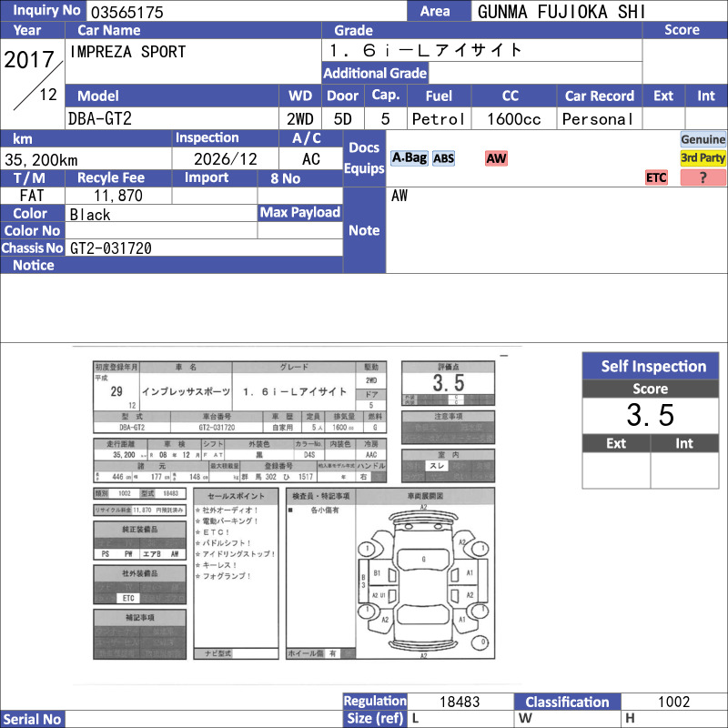Screen dimensions: 728x728
Task: Click the Petrol fuel value
Action: pyautogui.click(x=439, y=119)
